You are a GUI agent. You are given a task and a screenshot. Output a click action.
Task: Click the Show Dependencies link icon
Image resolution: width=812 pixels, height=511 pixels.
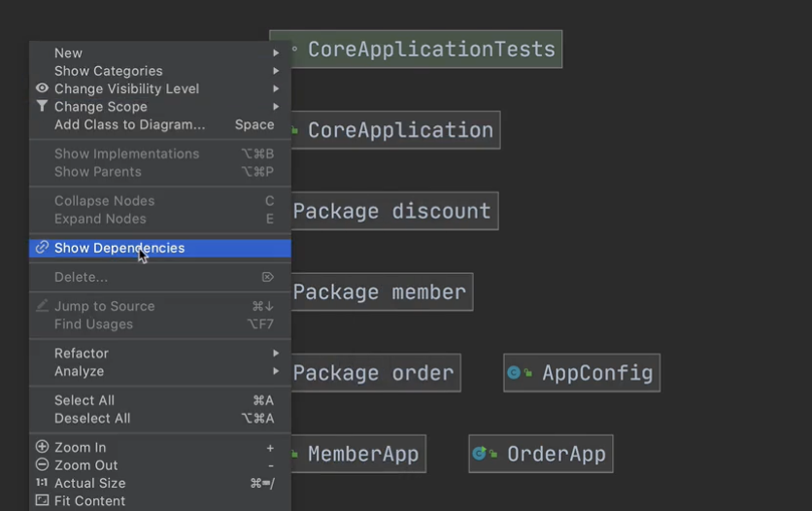42,248
